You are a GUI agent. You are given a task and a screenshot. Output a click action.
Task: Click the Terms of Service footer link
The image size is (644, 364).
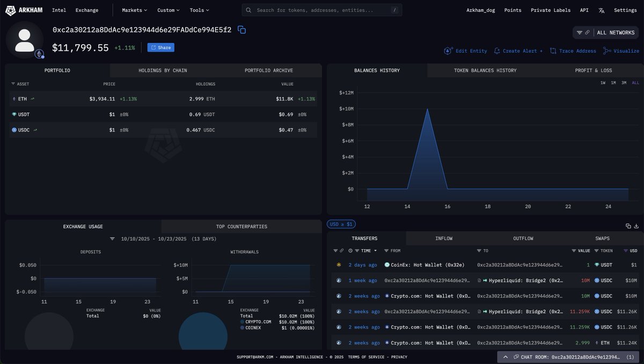pyautogui.click(x=366, y=357)
